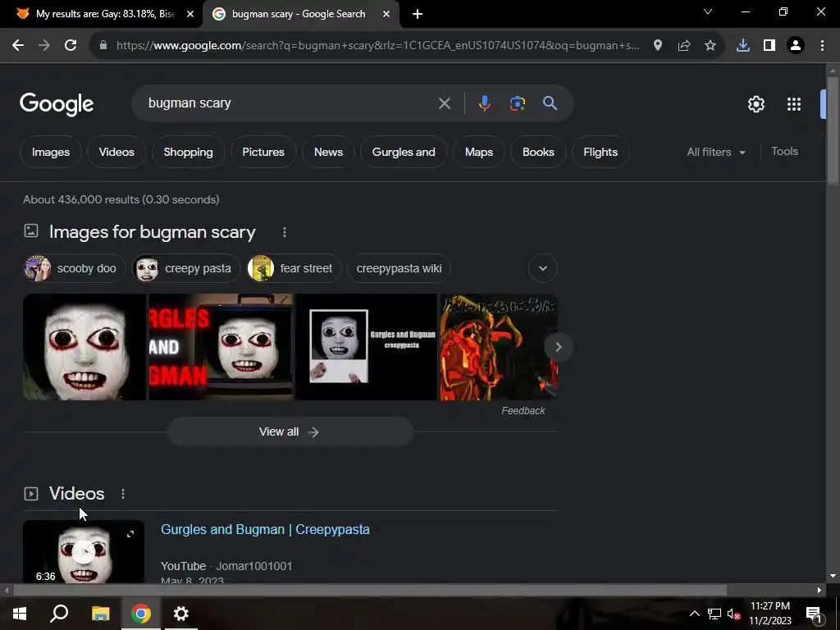The width and height of the screenshot is (840, 630).
Task: Refine images with scooby doo chip
Action: coord(75,268)
